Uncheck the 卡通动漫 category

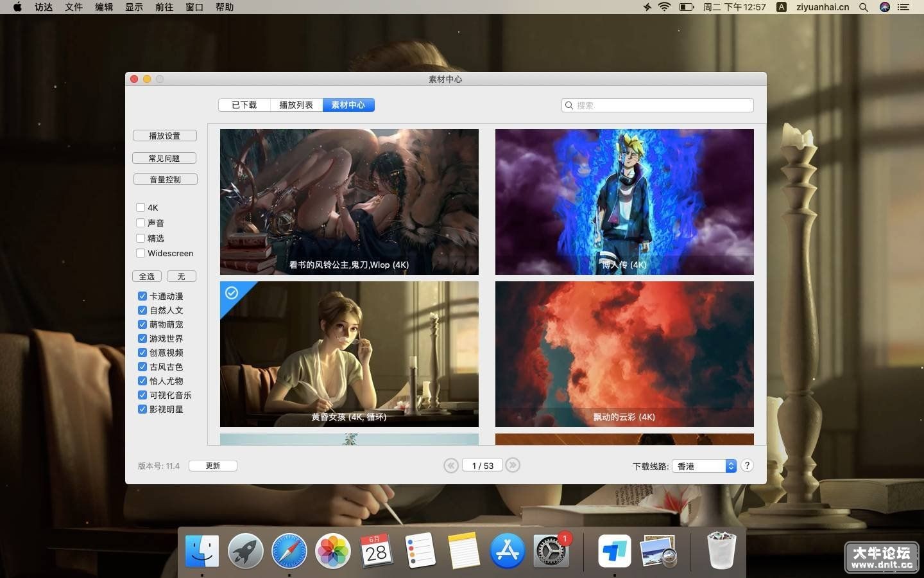[142, 296]
